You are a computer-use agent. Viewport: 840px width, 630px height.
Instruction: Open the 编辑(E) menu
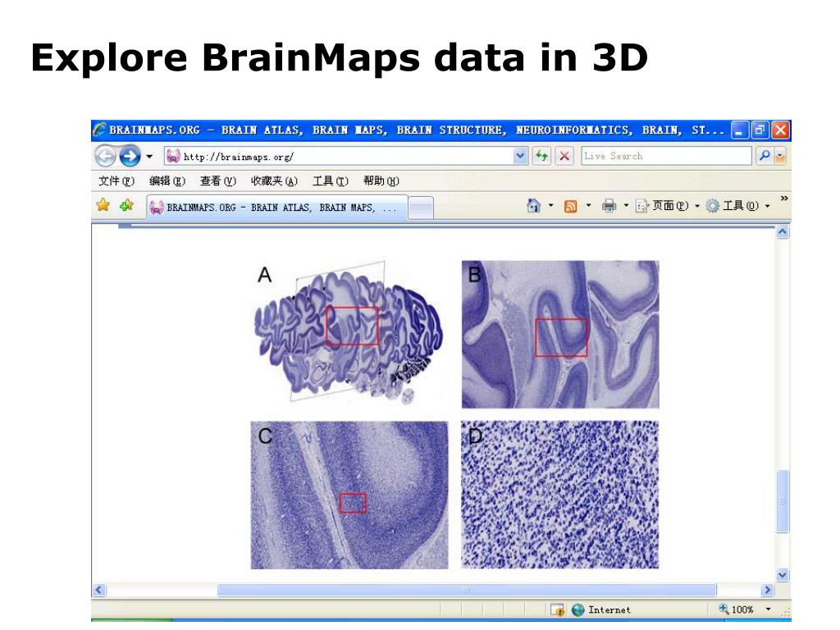(x=167, y=181)
